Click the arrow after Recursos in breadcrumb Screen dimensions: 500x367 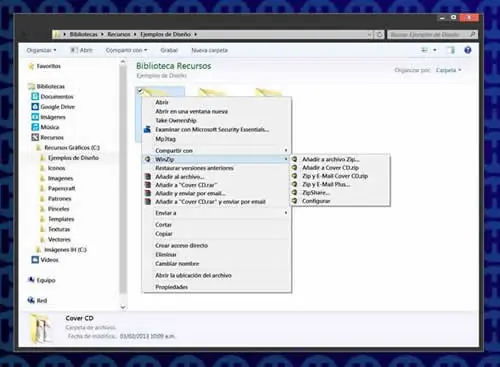[135, 34]
